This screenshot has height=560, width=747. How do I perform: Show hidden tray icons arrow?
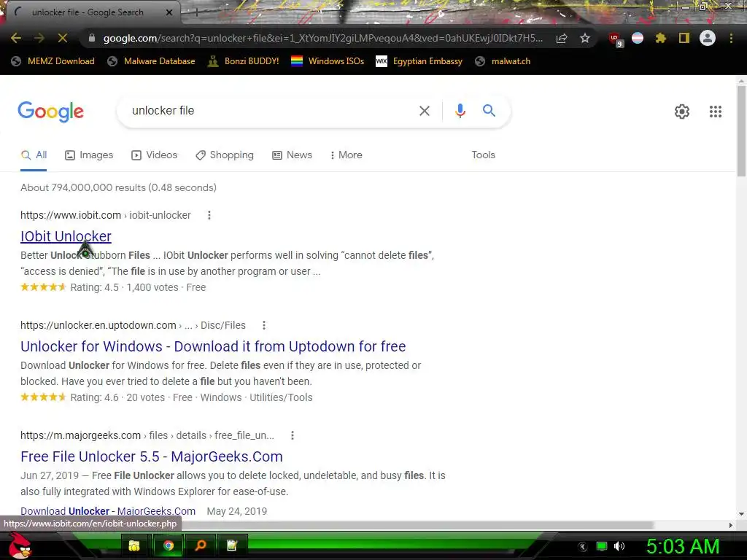pyautogui.click(x=583, y=547)
